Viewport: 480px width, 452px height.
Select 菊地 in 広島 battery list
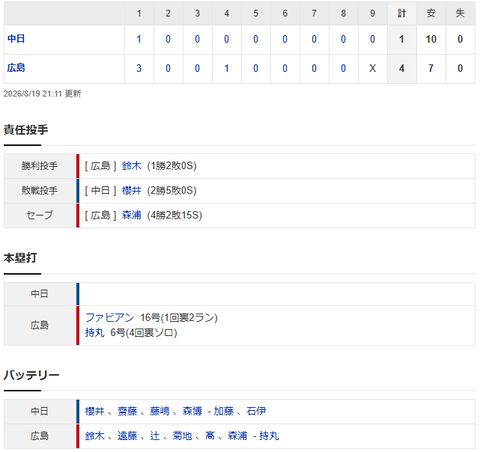pyautogui.click(x=182, y=436)
